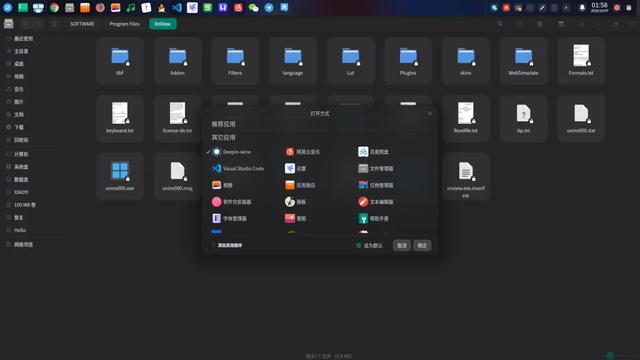Pick 百度网盘 in the open-with list
This screenshot has height=360, width=640.
pos(373,152)
